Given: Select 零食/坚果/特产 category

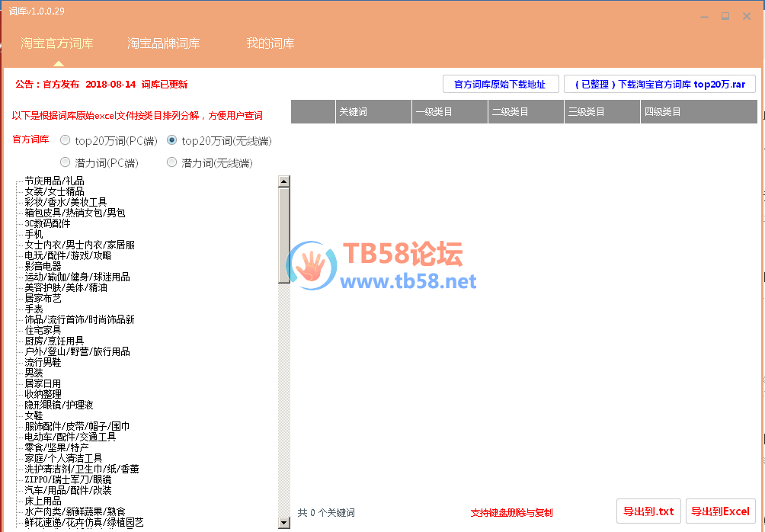Looking at the screenshot, I should point(56,447).
